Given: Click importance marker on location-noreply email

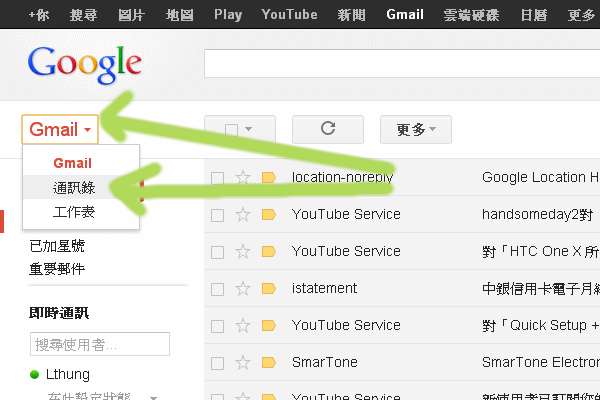Looking at the screenshot, I should pyautogui.click(x=269, y=177).
